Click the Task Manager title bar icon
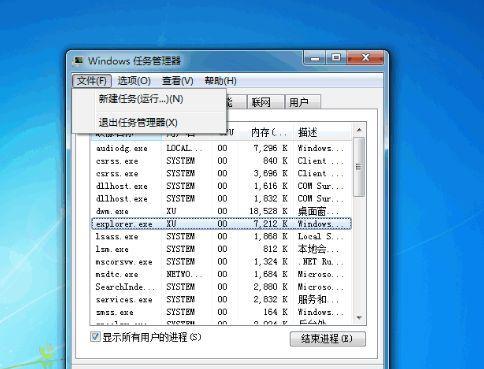 click(x=79, y=61)
